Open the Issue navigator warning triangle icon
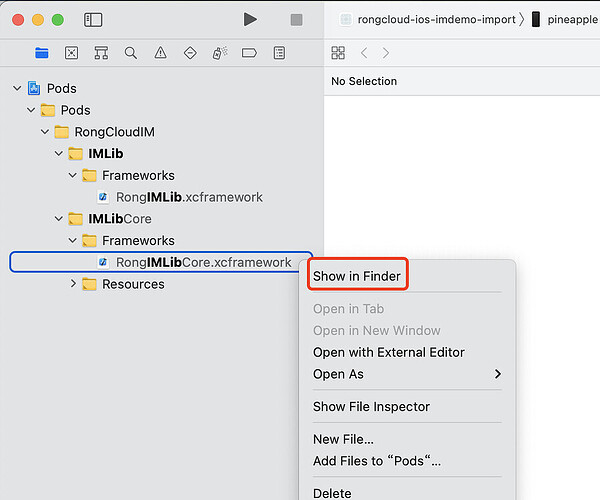The height and width of the screenshot is (500, 600). 160,53
